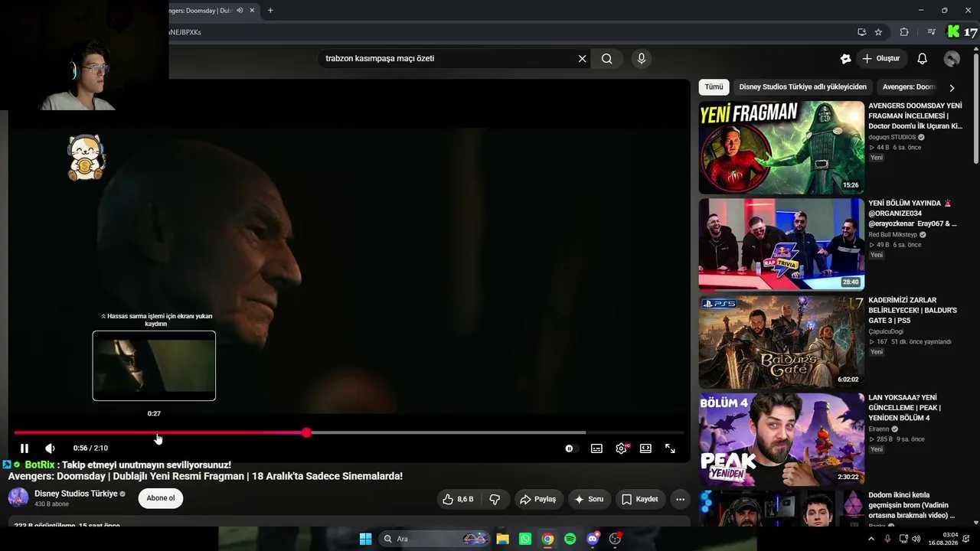The height and width of the screenshot is (551, 980).
Task: Click the search magnifier button
Action: (606, 58)
